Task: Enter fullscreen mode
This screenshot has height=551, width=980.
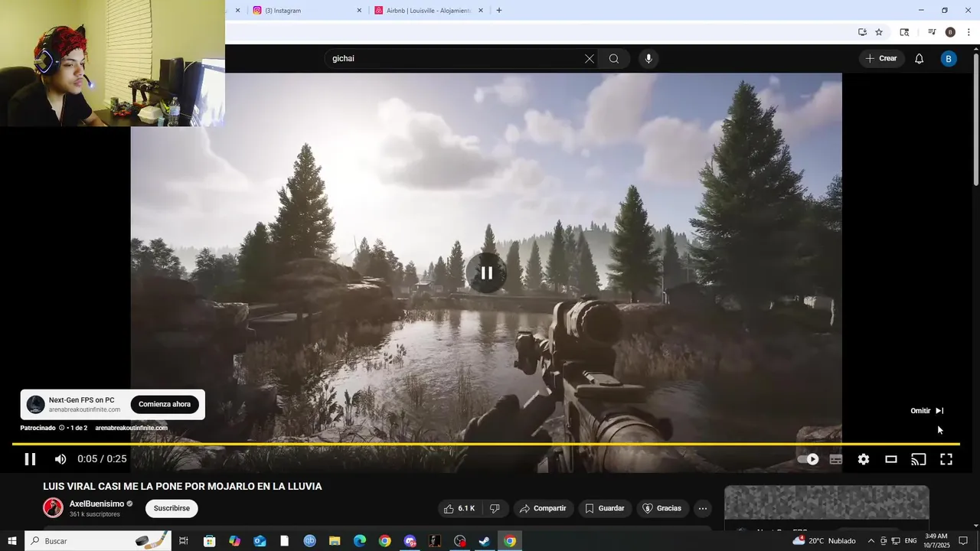Action: pyautogui.click(x=946, y=459)
